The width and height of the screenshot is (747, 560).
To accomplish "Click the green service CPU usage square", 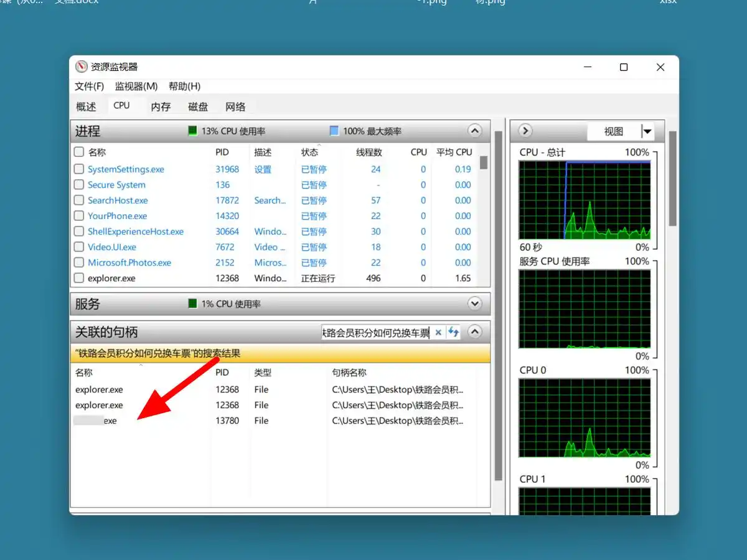I will (193, 304).
